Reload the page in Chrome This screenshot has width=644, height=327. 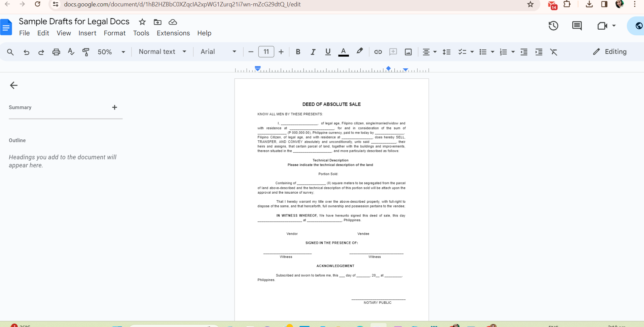[x=38, y=4]
